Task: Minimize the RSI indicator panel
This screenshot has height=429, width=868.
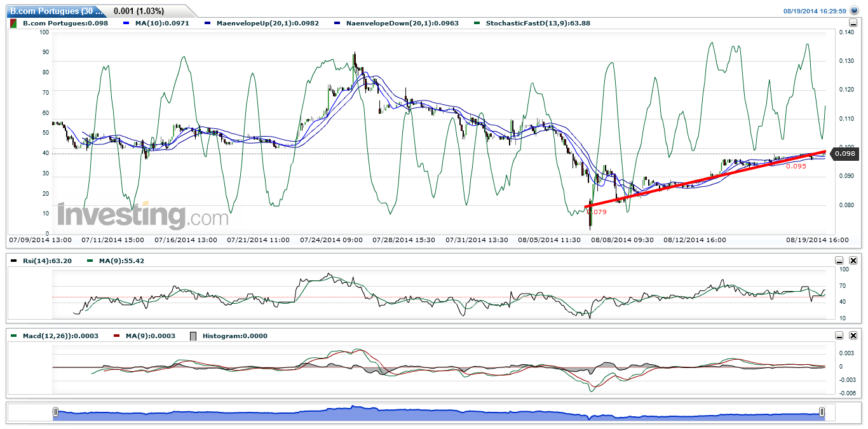Action: click(x=839, y=261)
